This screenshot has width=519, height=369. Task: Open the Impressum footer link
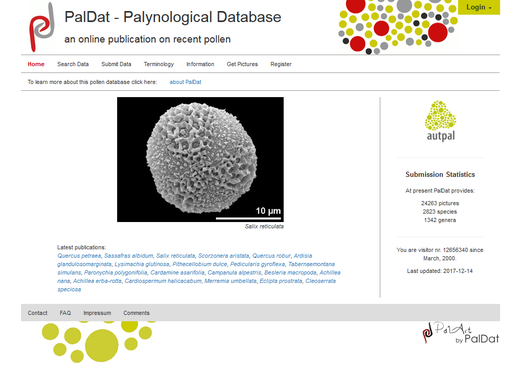pyautogui.click(x=97, y=313)
